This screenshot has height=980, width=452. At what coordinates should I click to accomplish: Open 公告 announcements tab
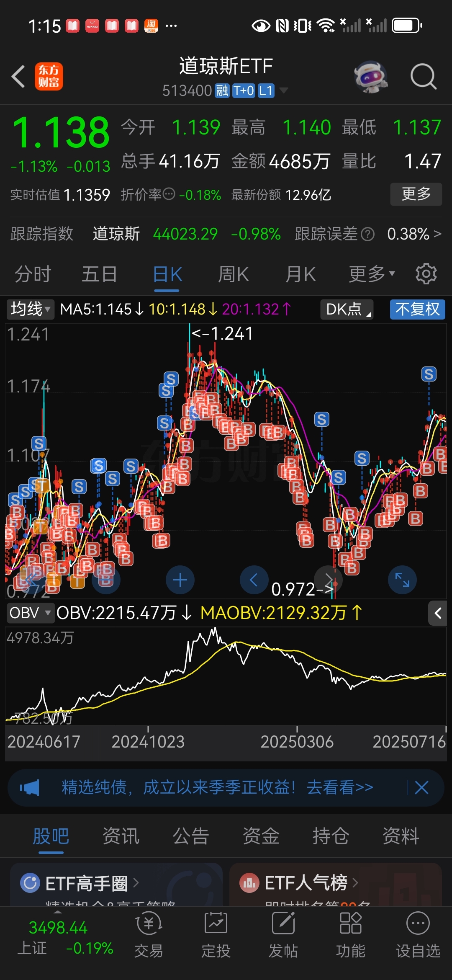(191, 836)
